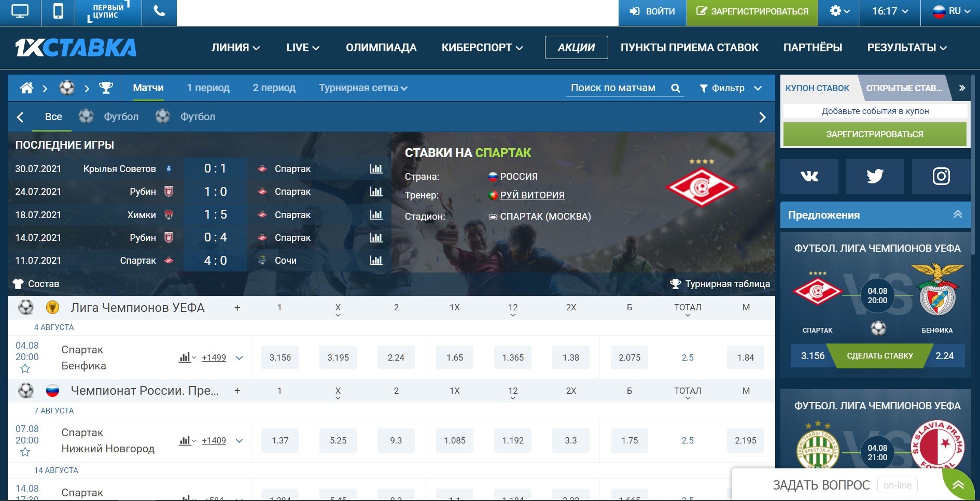Open the РЕЗУЛЬТАТЫ menu
The width and height of the screenshot is (980, 501).
tap(907, 48)
